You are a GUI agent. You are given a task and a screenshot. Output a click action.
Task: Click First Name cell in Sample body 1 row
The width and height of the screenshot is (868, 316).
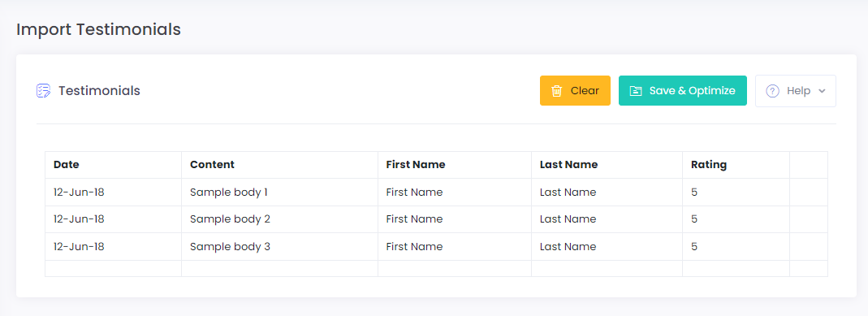point(455,192)
